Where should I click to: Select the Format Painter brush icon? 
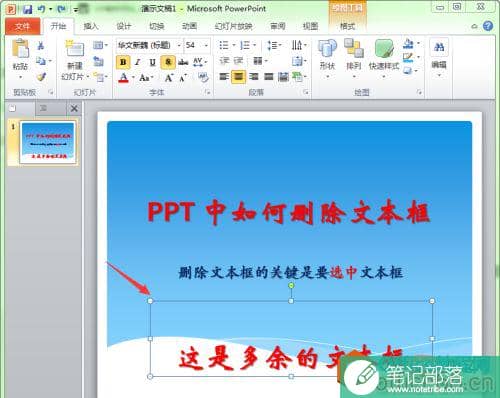click(x=41, y=77)
